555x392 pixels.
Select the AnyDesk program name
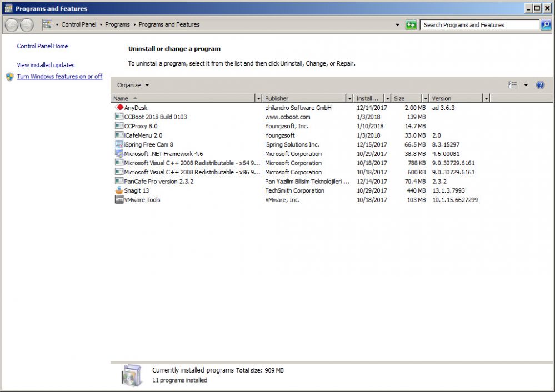[136, 108]
